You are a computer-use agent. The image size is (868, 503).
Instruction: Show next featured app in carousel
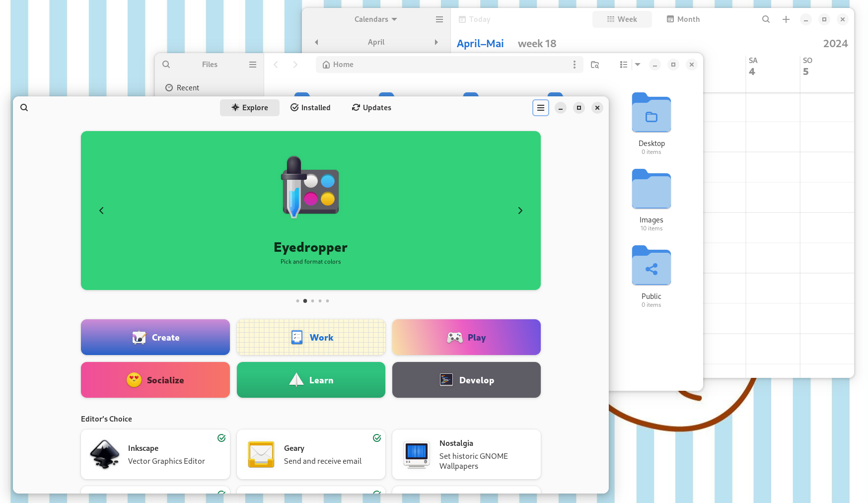pyautogui.click(x=520, y=211)
